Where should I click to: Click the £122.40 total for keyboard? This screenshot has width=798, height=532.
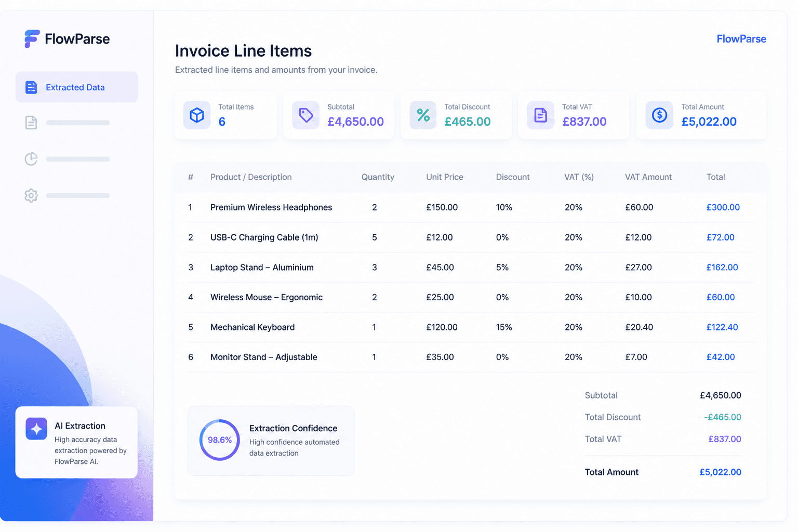click(x=722, y=327)
